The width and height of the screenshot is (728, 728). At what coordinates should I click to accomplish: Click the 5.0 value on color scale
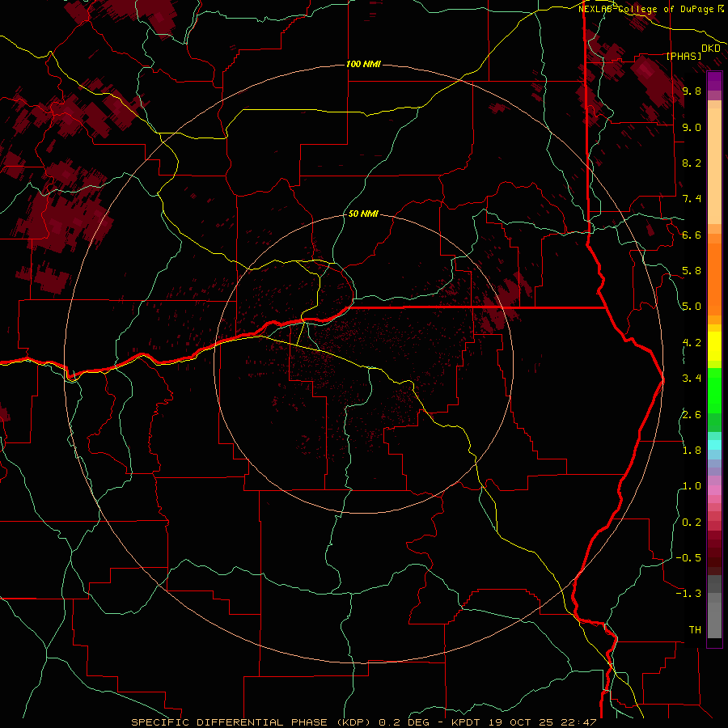692,307
